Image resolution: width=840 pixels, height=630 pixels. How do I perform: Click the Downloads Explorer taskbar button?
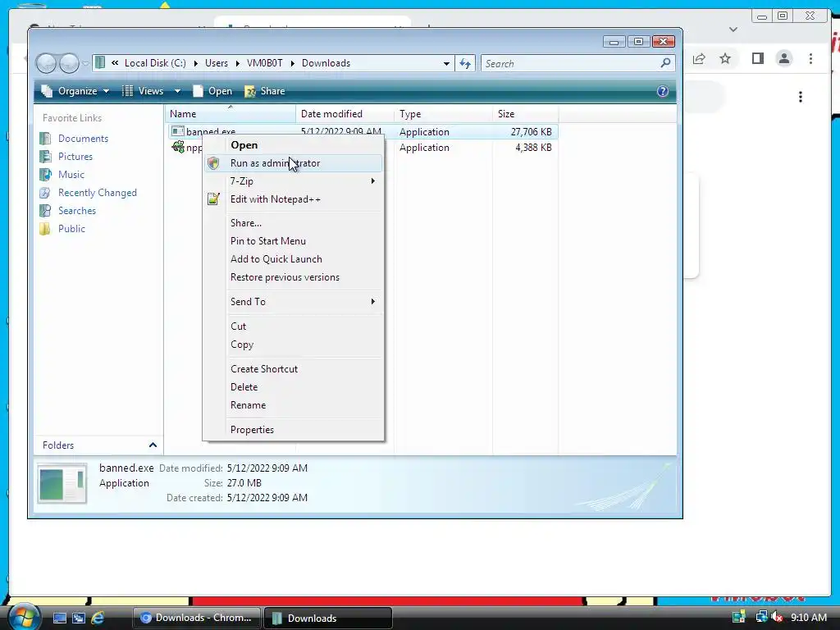[328, 618]
